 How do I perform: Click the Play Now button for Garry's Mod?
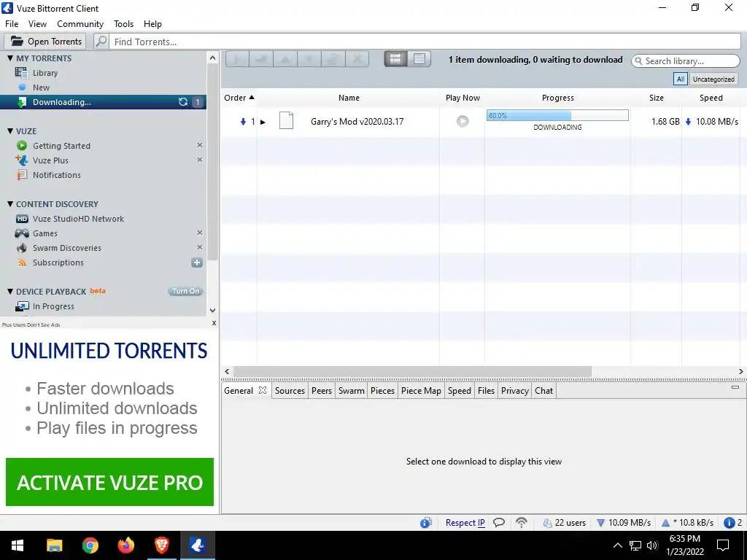462,122
